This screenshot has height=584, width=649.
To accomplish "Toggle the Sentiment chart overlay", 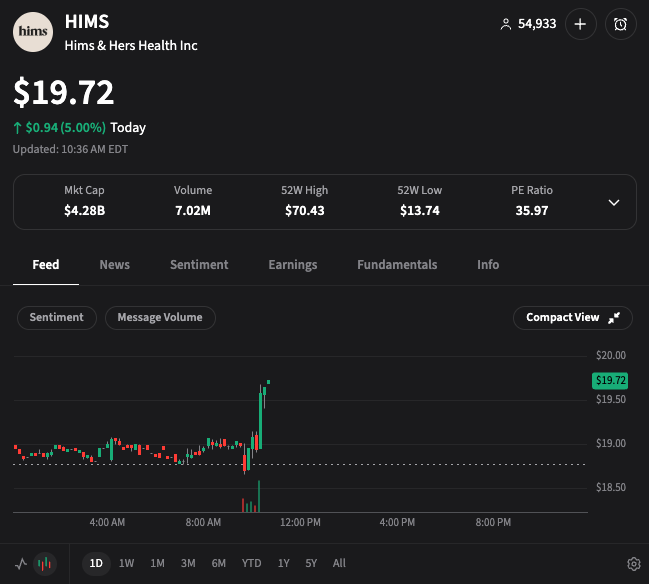I will click(57, 317).
